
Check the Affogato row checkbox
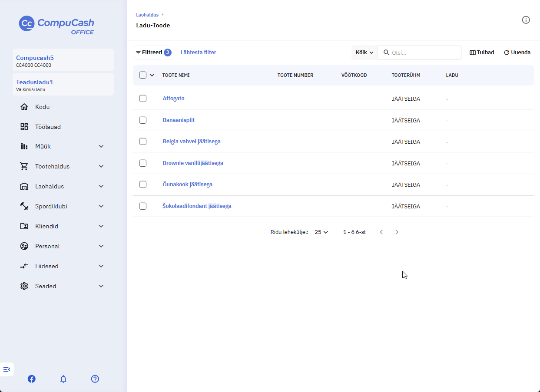(143, 99)
